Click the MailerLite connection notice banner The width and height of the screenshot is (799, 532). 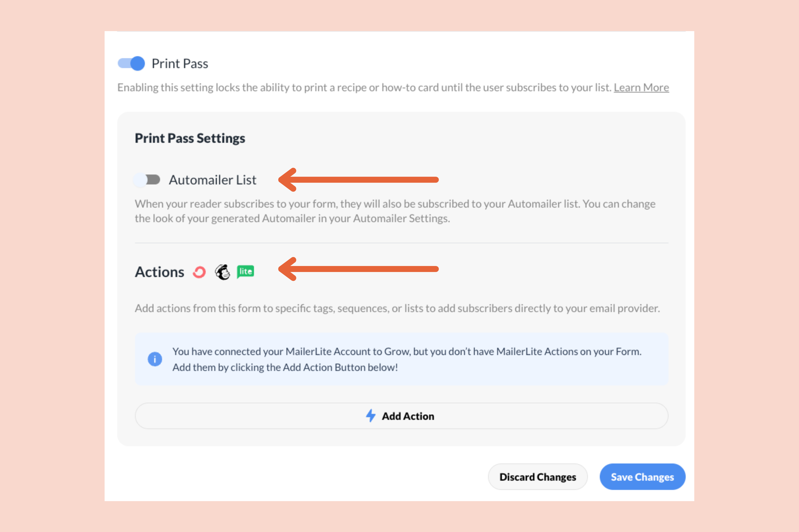(x=400, y=359)
